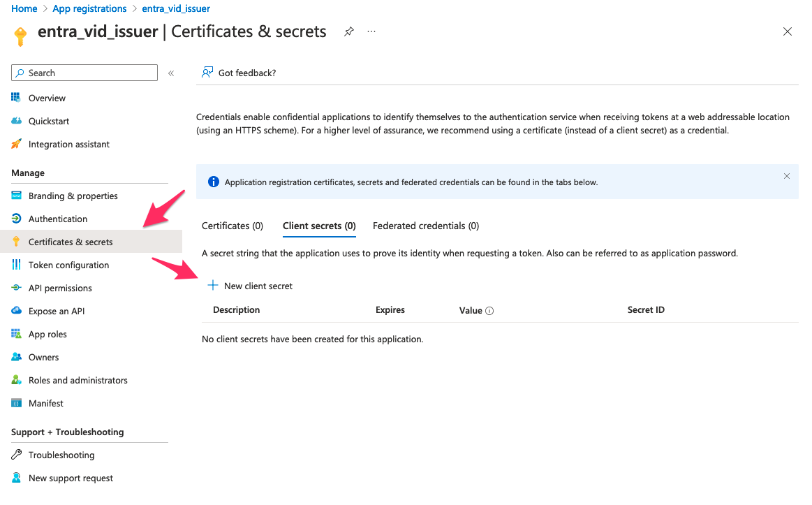Open the Quickstart page
812x505 pixels.
tap(49, 122)
